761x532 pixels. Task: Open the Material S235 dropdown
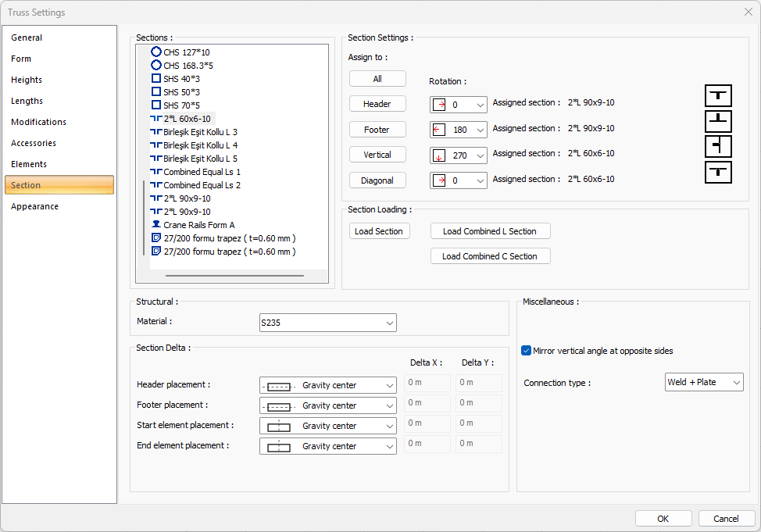[327, 323]
